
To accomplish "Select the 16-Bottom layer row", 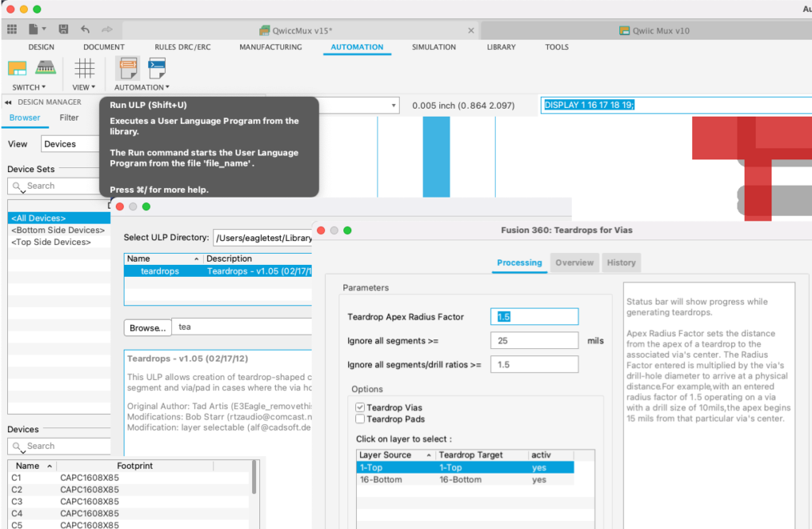I will pyautogui.click(x=465, y=480).
